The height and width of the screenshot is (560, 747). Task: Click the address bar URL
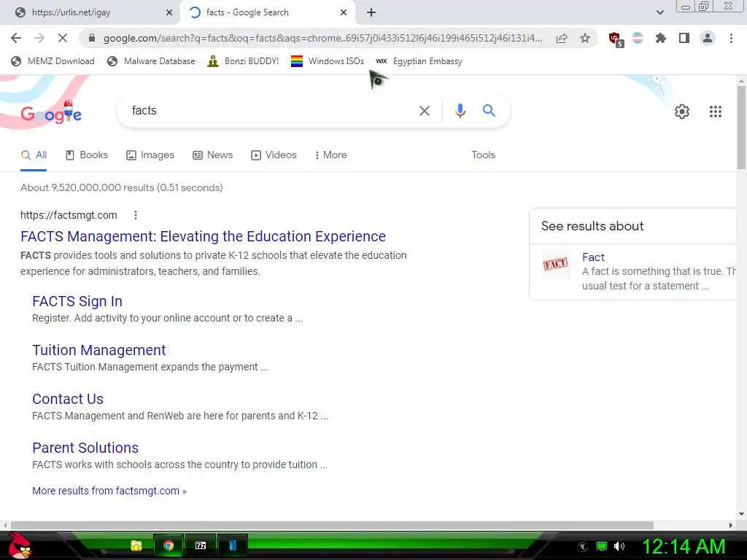click(x=322, y=38)
